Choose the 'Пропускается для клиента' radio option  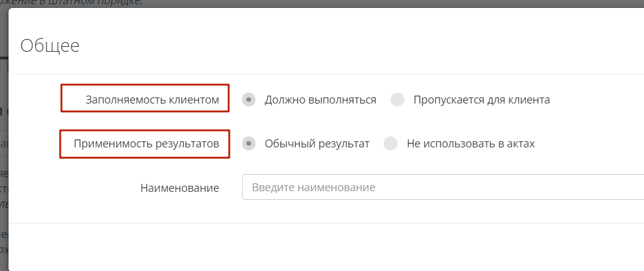(x=397, y=100)
